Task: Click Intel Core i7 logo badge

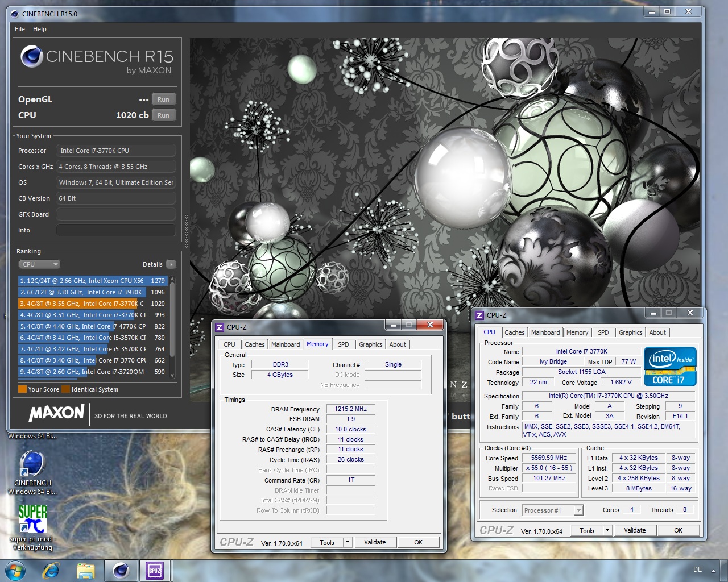Action: click(670, 367)
